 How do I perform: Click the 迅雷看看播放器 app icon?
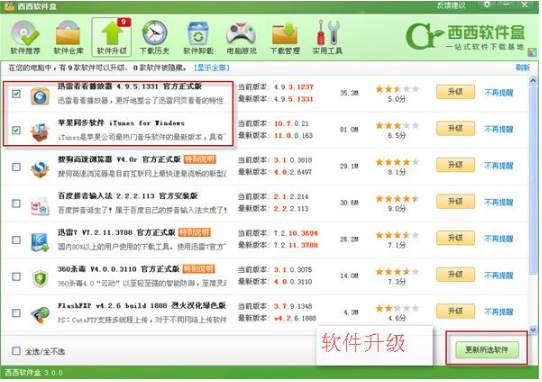40,96
